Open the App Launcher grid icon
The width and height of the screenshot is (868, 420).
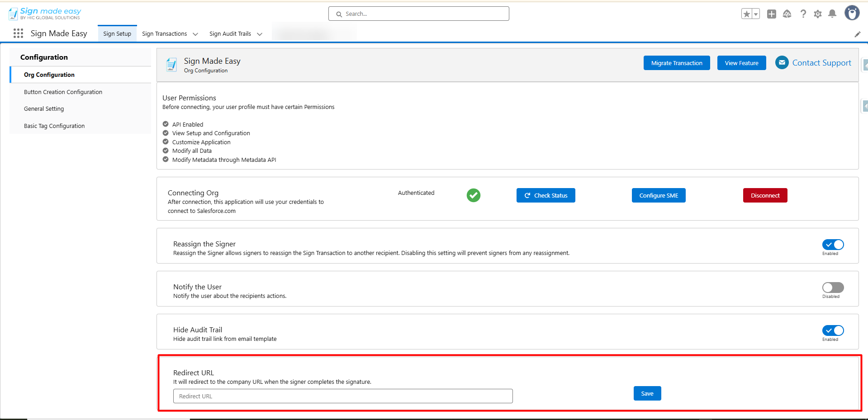(x=18, y=33)
